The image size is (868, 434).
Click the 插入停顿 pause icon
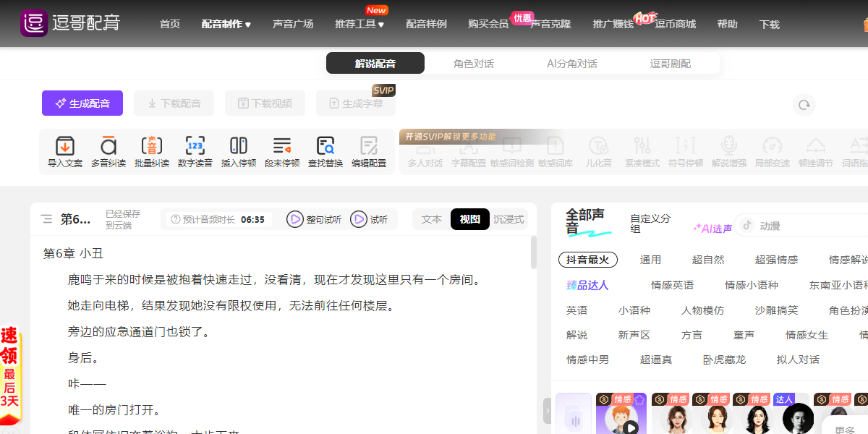pyautogui.click(x=239, y=145)
